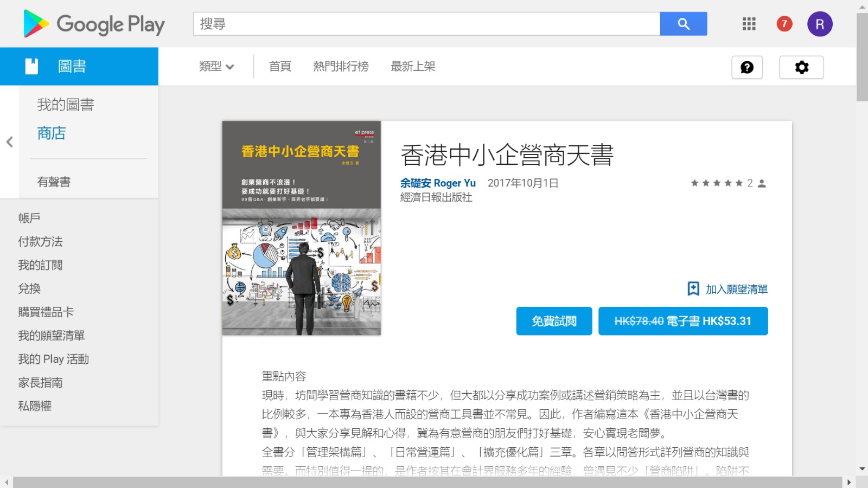Click the publication date 2017年10月1日
Screen dimensions: 868x488
coord(523,183)
